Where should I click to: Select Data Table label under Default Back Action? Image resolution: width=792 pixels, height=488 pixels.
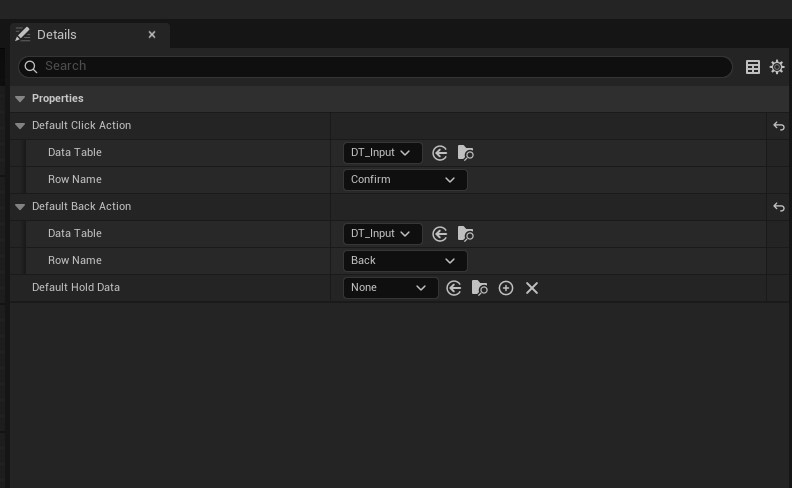click(x=75, y=233)
